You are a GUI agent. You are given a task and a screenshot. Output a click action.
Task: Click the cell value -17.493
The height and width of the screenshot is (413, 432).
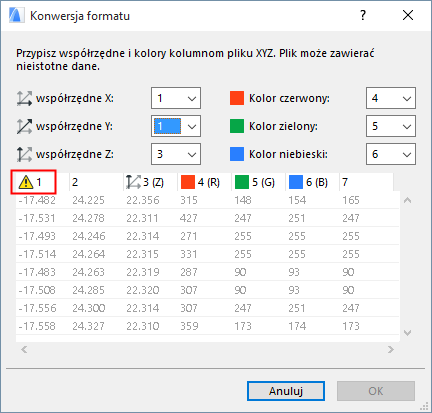37,236
